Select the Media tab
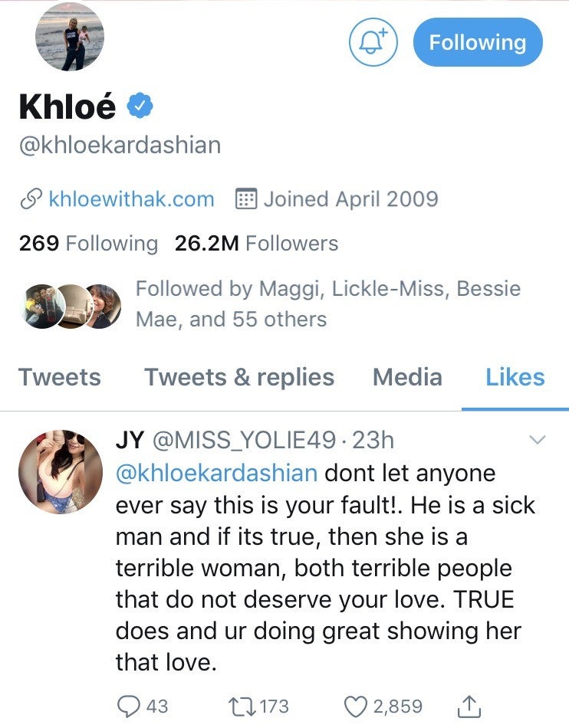This screenshot has height=728, width=569. coord(407,377)
